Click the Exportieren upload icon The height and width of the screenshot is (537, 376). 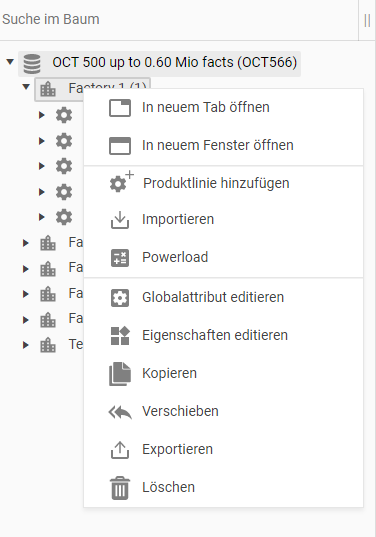pyautogui.click(x=120, y=450)
